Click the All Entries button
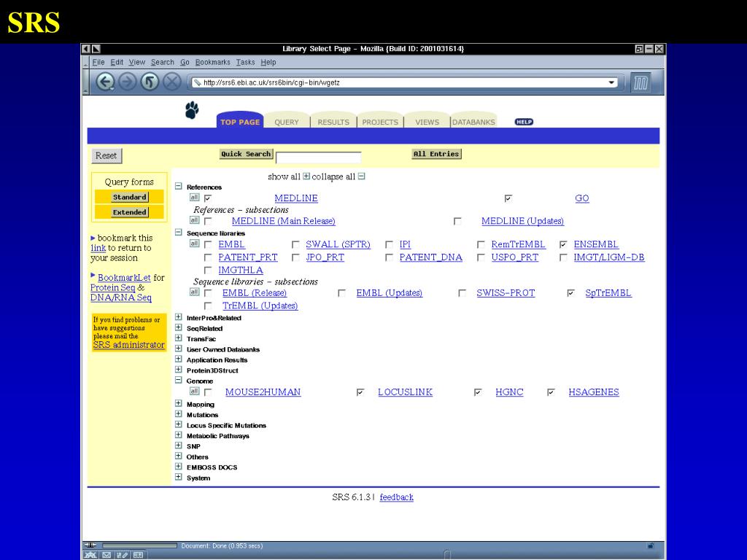747x560 pixels. [x=436, y=154]
